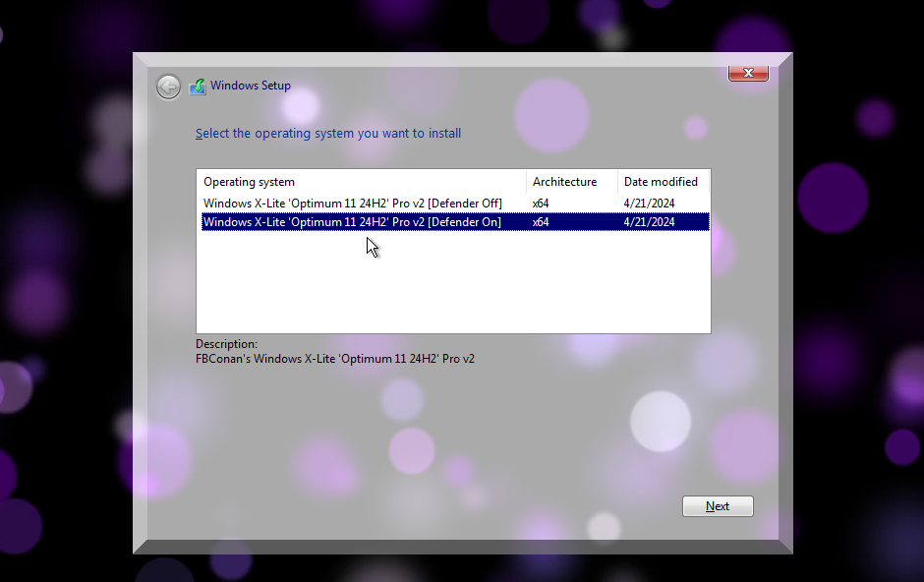Click the FBConan's description text
Screen dimensions: 924x582
tap(335, 359)
